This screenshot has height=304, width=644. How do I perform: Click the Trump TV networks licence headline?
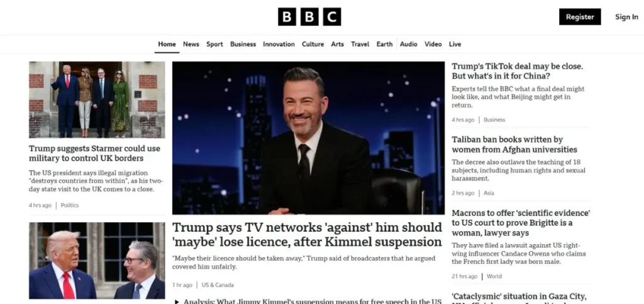click(x=307, y=234)
